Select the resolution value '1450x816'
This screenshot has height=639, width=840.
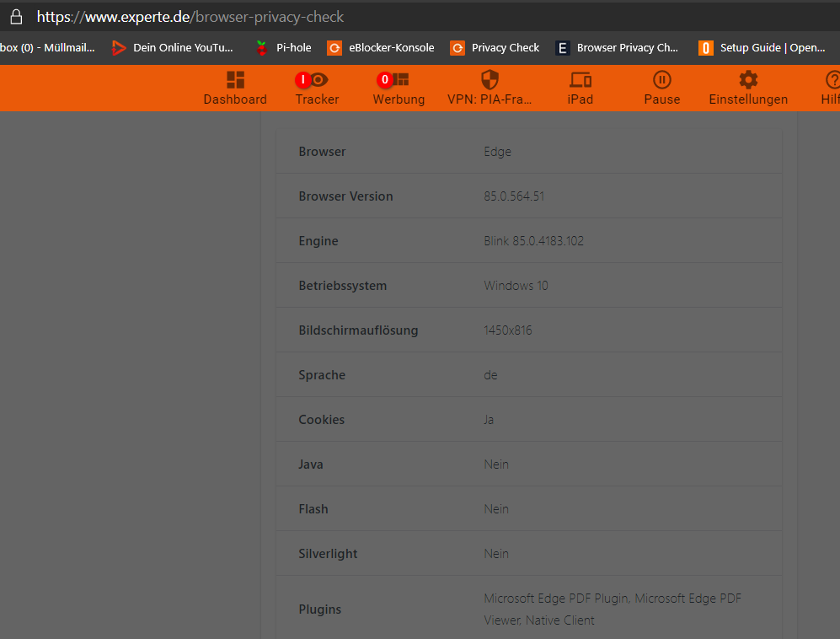click(x=508, y=330)
